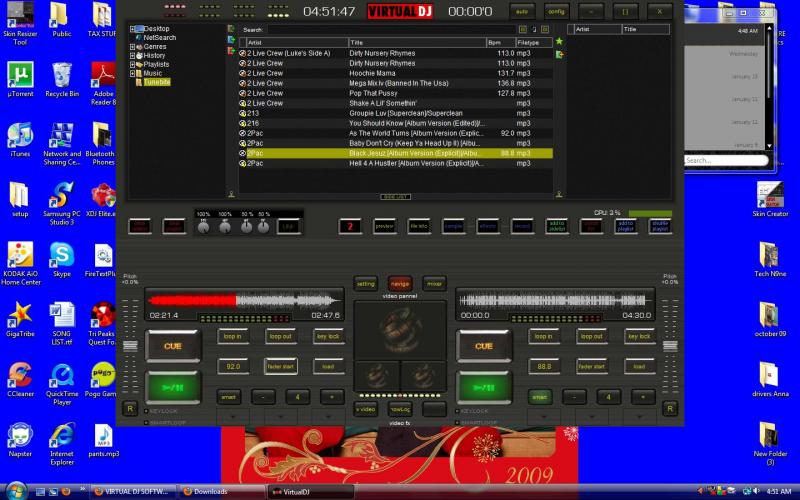The image size is (800, 500).
Task: Open the Skype desktop shortcut
Action: coord(62,259)
